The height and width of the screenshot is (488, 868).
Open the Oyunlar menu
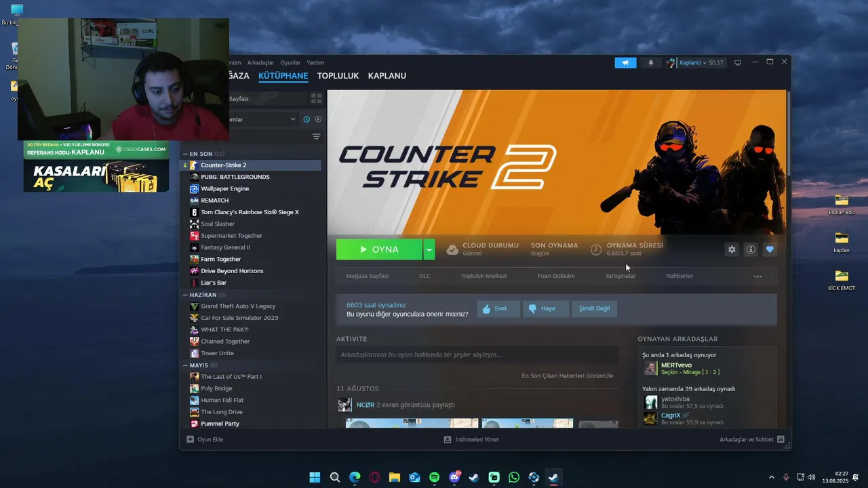(290, 62)
